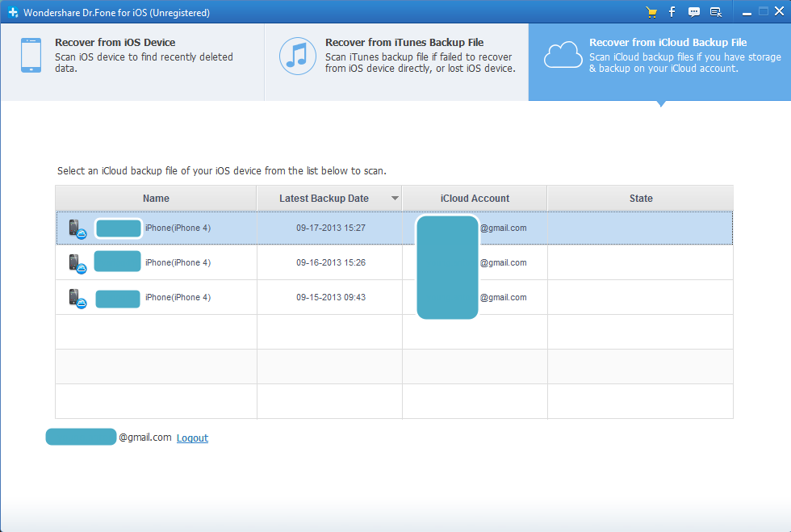Click device icon of 09-17-2013 backup row
Image resolution: width=791 pixels, height=532 pixels.
77,228
